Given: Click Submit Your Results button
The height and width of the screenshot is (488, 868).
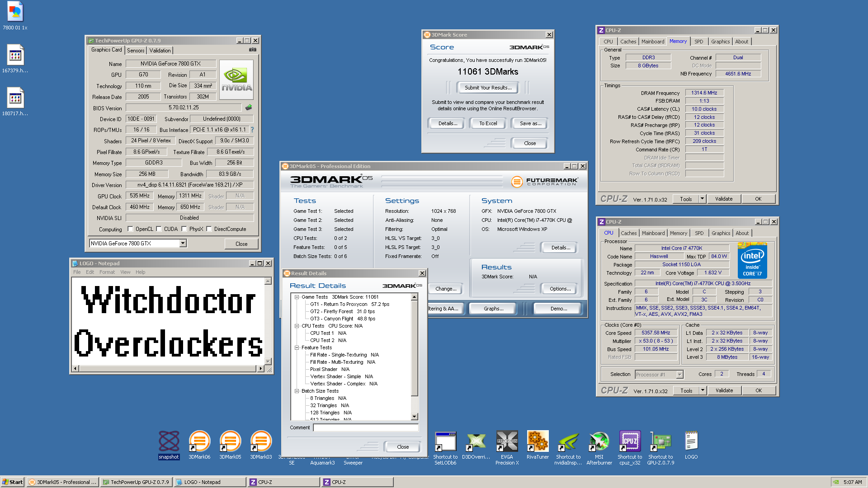Looking at the screenshot, I should tap(488, 88).
